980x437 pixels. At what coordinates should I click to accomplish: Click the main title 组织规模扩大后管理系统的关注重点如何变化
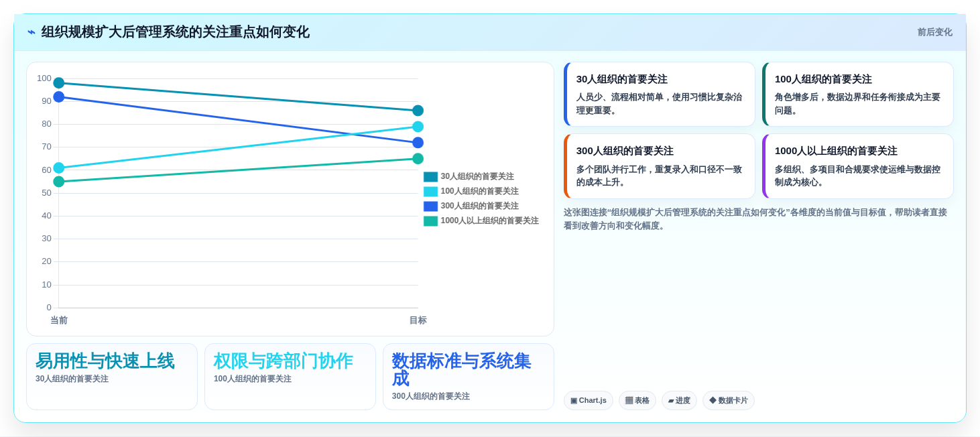(176, 32)
